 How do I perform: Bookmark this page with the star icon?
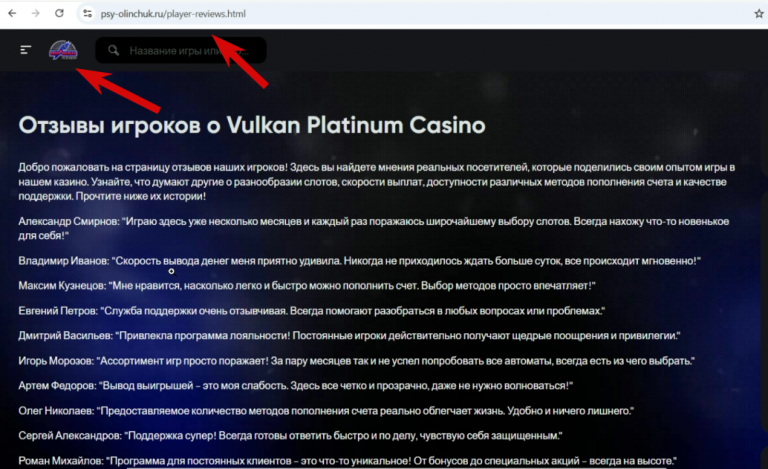point(759,14)
